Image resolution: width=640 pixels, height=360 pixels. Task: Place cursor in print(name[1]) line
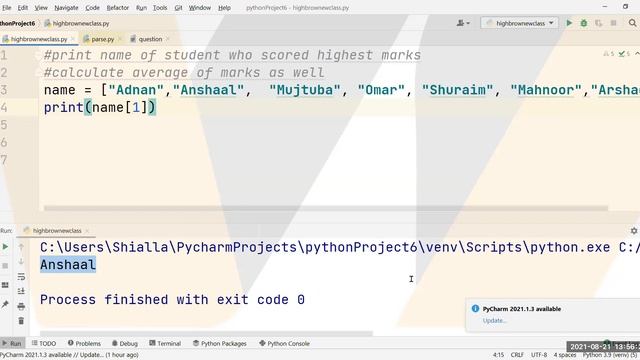100,107
